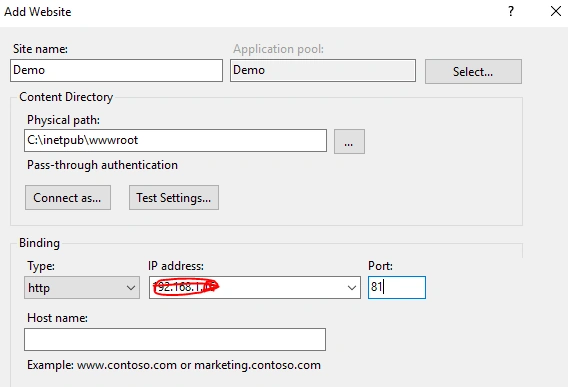Click the Example contoso.com hint text
The image size is (568, 387).
coord(174,365)
